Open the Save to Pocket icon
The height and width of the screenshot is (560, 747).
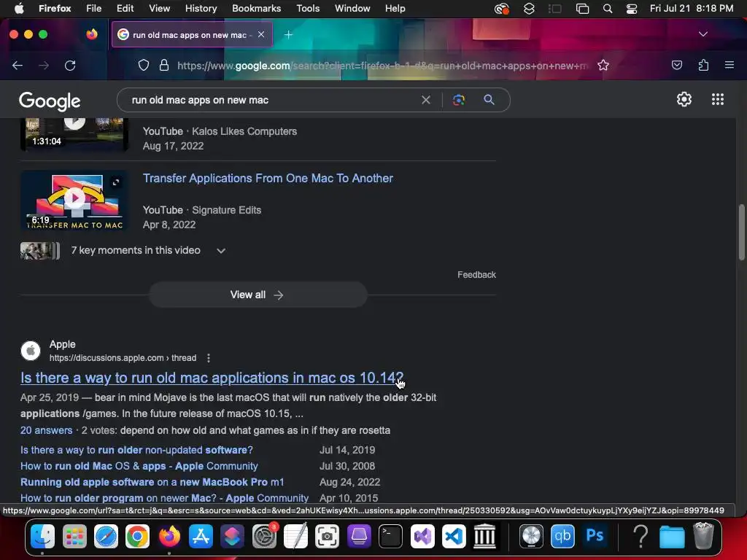676,65
